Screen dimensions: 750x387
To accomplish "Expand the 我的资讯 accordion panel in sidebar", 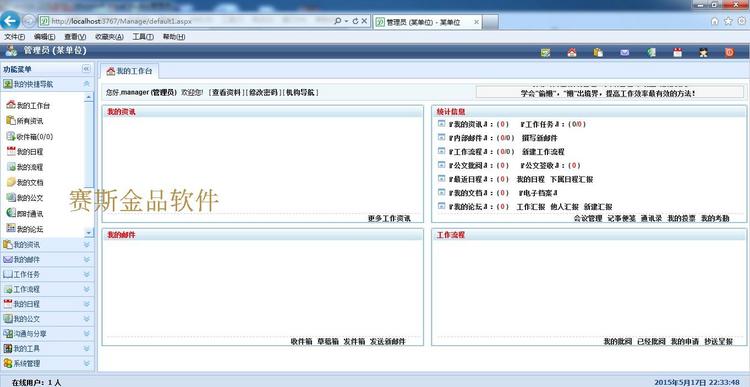I will point(47,244).
